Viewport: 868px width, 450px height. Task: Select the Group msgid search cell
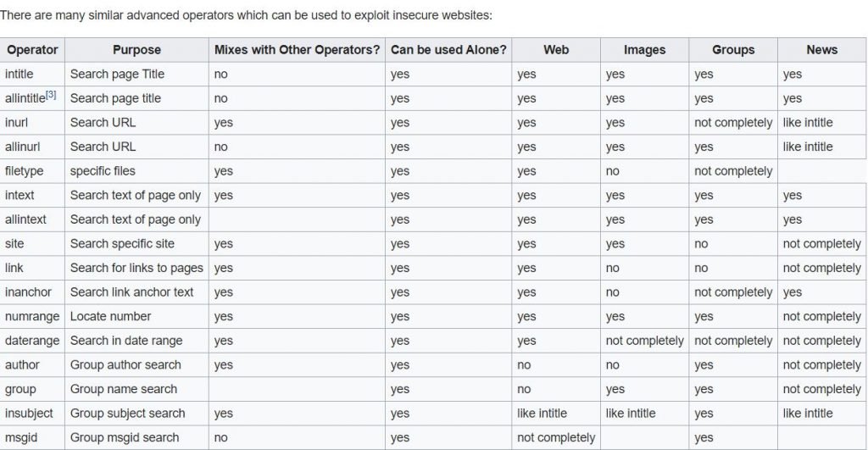click(136, 437)
